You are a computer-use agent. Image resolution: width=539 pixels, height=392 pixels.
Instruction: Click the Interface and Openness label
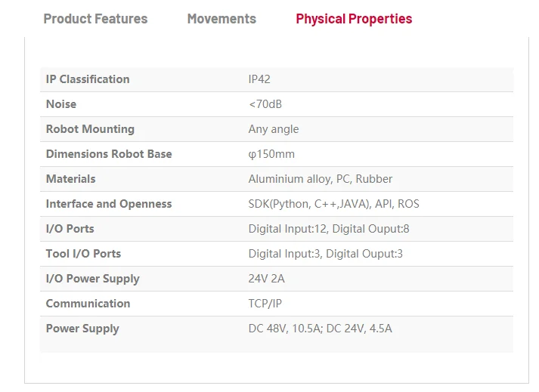click(x=109, y=204)
